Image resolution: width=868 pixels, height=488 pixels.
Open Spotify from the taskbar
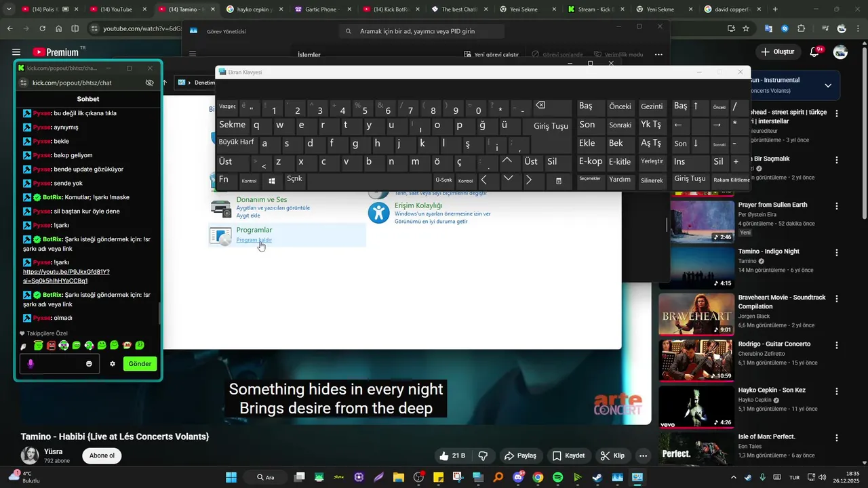coord(557,477)
